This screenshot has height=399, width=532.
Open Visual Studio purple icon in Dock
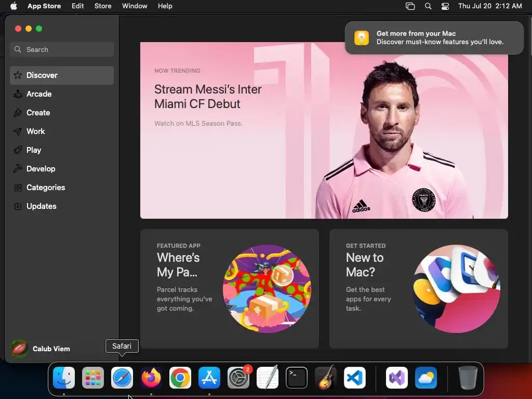tap(397, 378)
